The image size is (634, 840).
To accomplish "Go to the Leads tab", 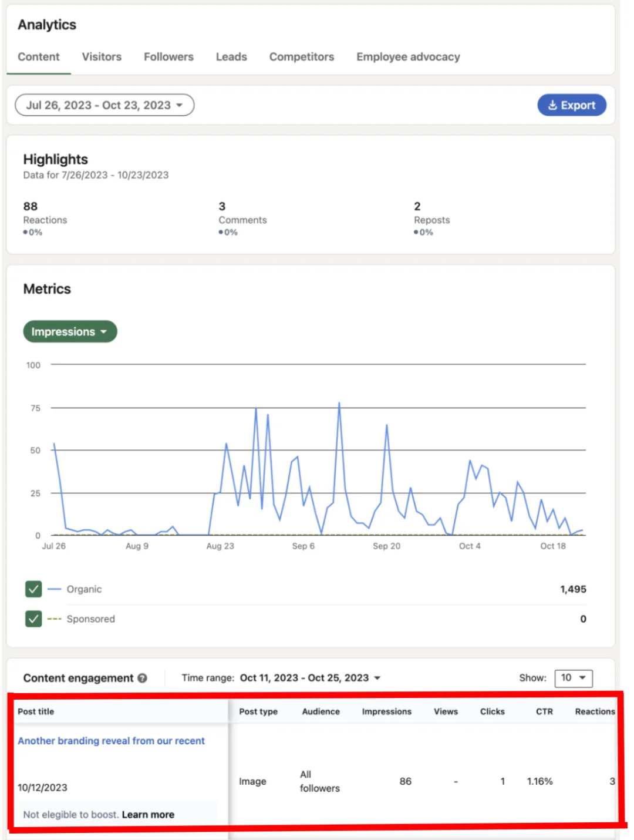I will (x=231, y=57).
